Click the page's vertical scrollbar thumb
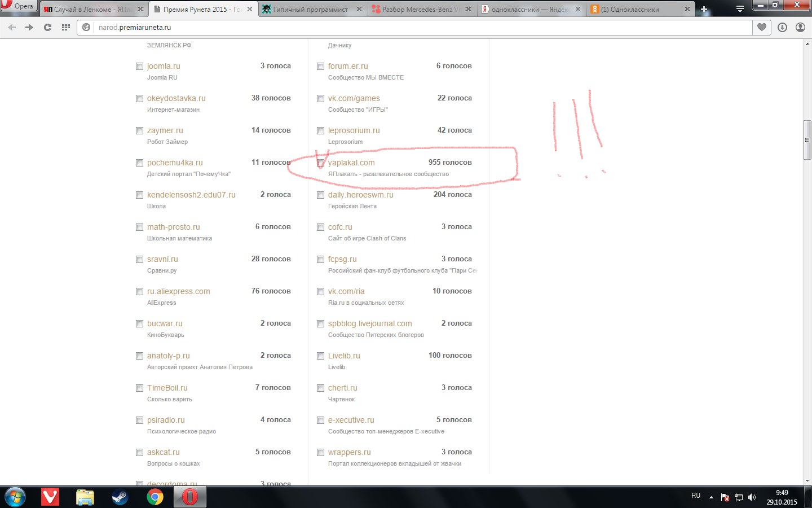This screenshot has width=812, height=508. (807, 140)
